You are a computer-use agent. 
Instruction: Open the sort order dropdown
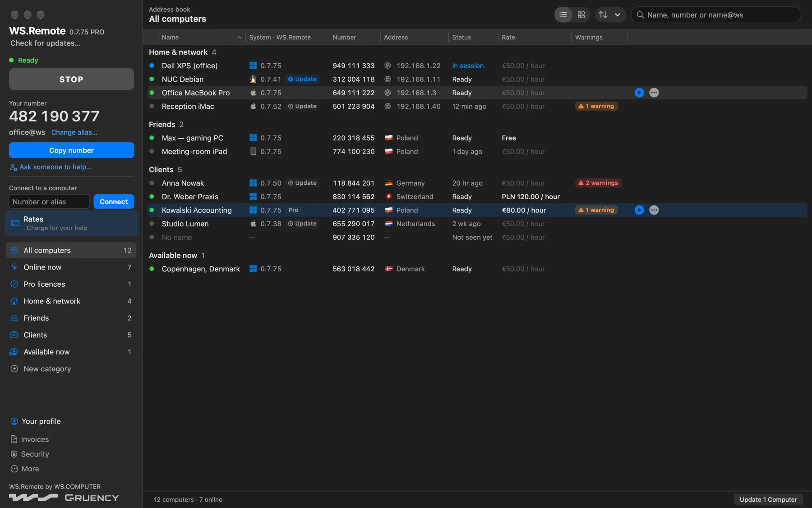pyautogui.click(x=610, y=15)
